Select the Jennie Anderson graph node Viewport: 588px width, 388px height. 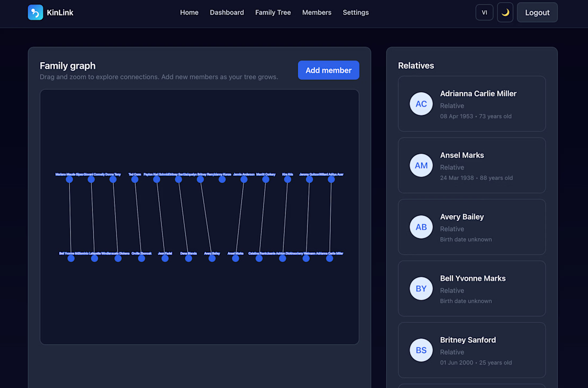[244, 179]
